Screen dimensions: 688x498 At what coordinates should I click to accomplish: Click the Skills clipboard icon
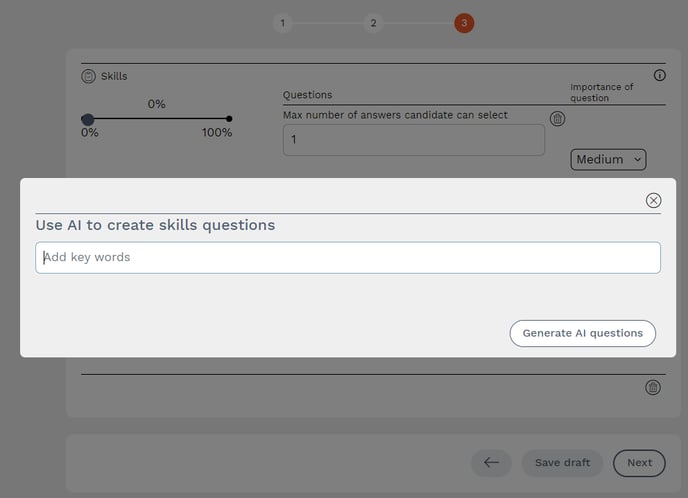(x=88, y=76)
